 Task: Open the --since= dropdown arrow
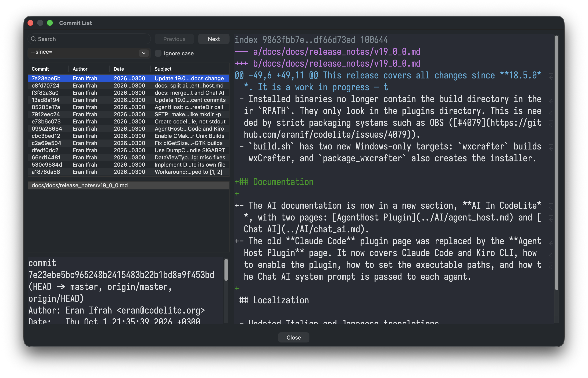pyautogui.click(x=144, y=53)
